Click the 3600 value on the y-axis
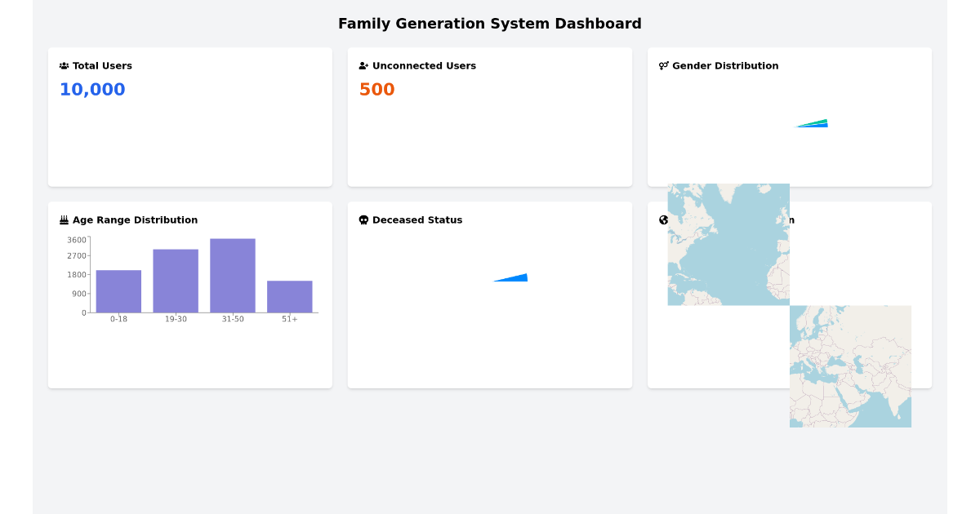Viewport: 980px width, 514px height. tap(75, 239)
